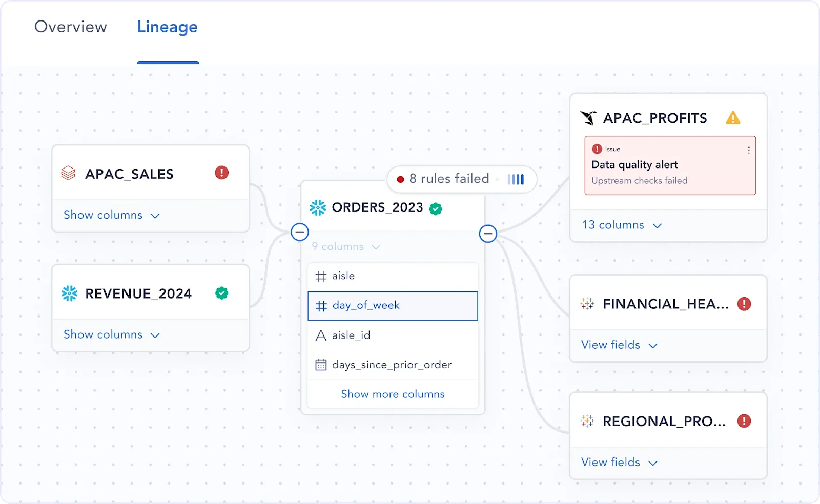The image size is (820, 504).
Task: Click the APAC_PROFITS yellow warning triangle
Action: point(733,118)
